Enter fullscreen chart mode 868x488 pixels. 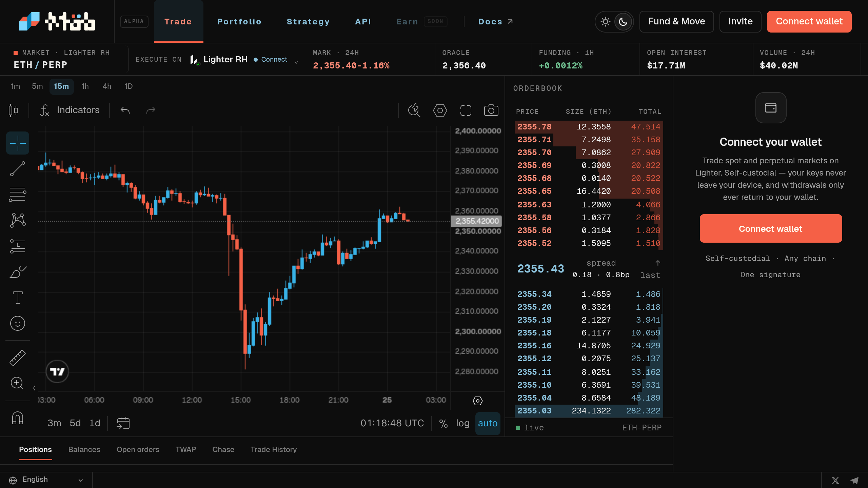click(466, 110)
